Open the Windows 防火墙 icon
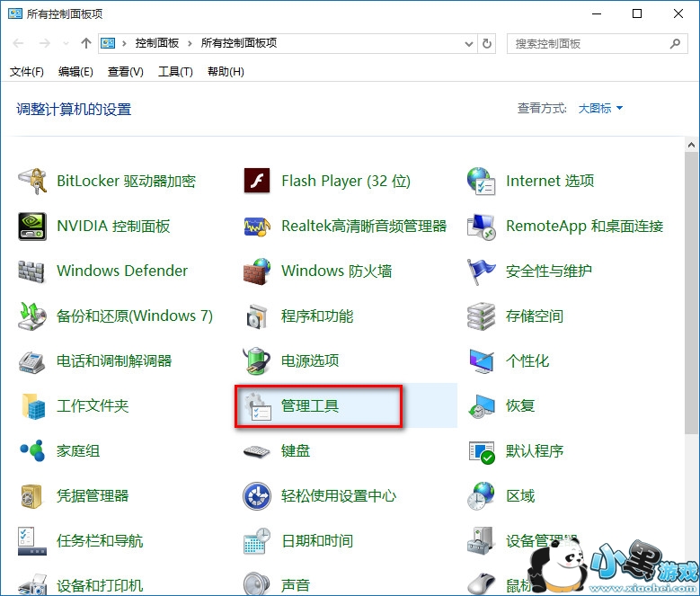700x596 pixels. 257,271
